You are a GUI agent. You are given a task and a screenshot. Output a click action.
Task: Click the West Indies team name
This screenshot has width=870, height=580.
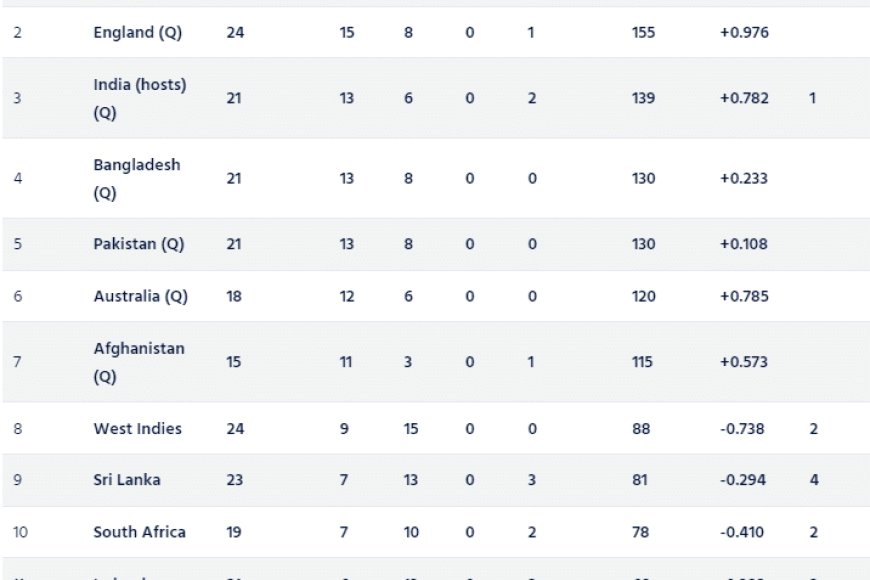138,428
